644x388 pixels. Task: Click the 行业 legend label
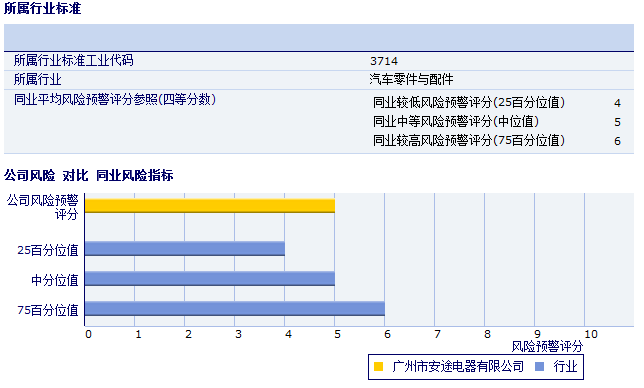565,366
